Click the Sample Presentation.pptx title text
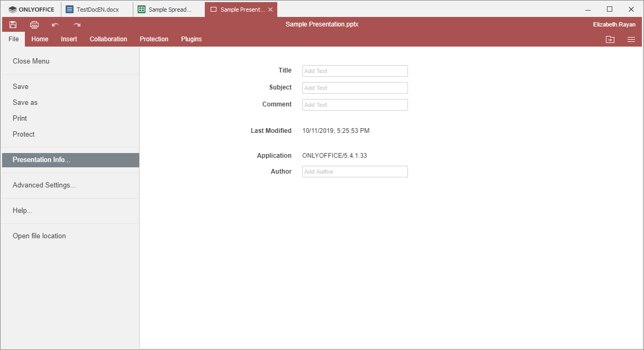The width and height of the screenshot is (644, 350). click(x=322, y=24)
